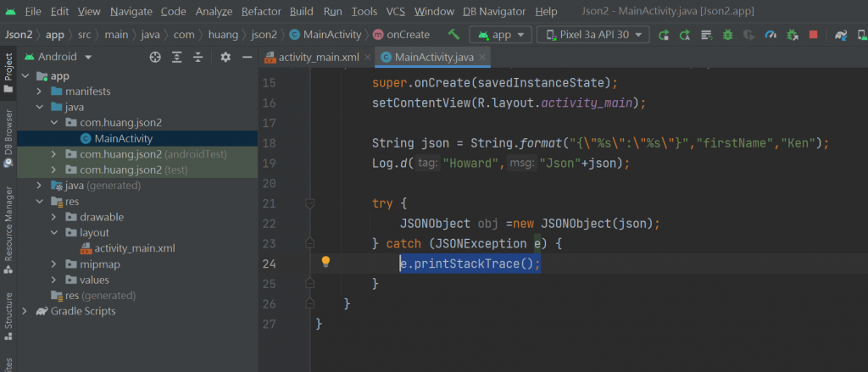
Task: Open the DB Navigator menu
Action: coord(495,11)
